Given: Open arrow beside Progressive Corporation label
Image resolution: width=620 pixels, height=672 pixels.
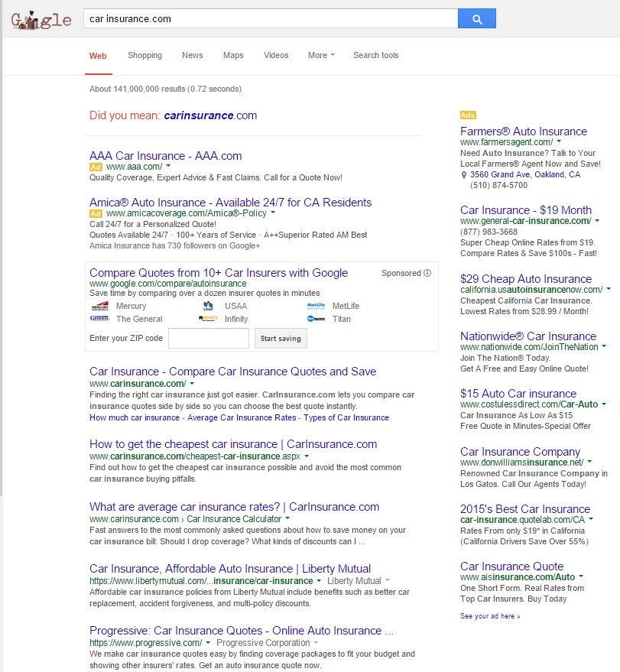Looking at the screenshot, I should (316, 642).
